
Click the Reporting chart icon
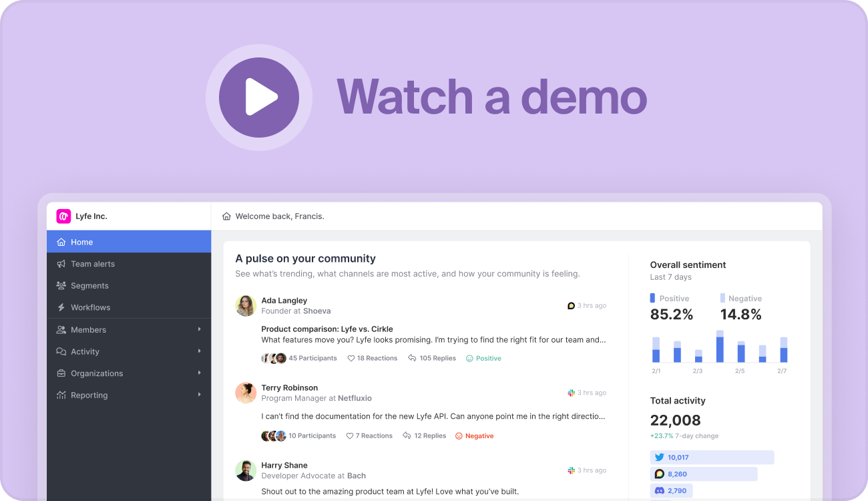61,395
